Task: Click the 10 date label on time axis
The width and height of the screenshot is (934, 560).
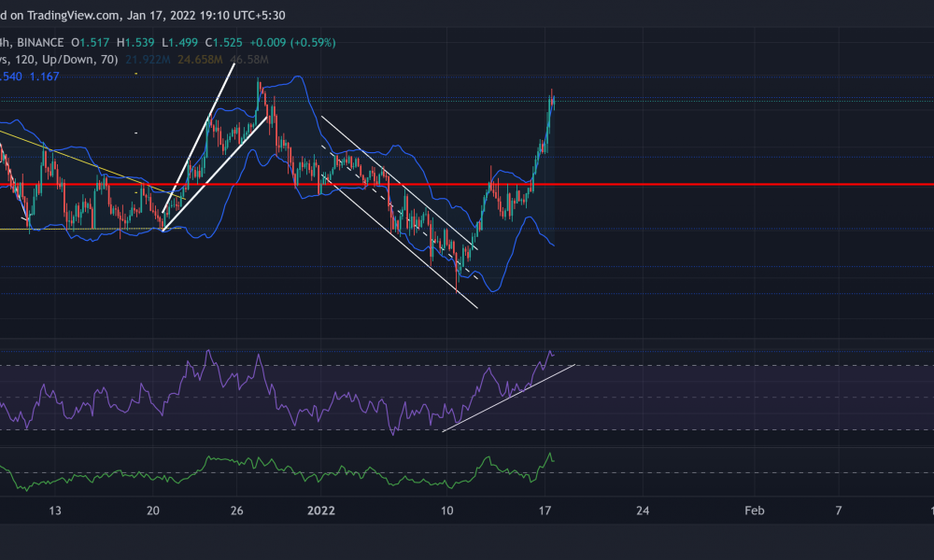Action: [447, 511]
